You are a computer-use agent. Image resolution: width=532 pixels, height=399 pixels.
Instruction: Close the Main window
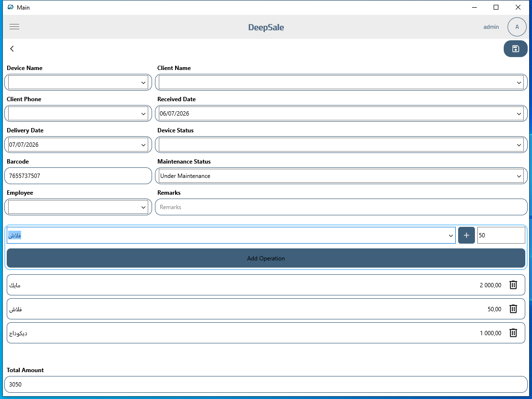point(518,7)
